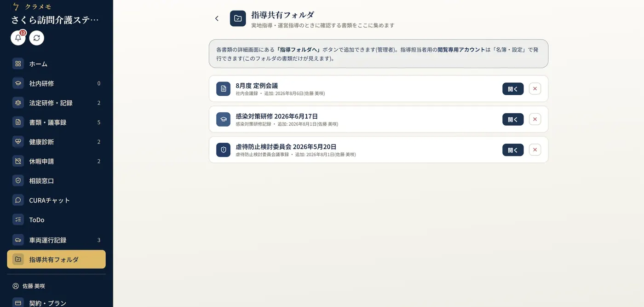
Task: Click the back arrow beside the page title
Action: point(217,18)
